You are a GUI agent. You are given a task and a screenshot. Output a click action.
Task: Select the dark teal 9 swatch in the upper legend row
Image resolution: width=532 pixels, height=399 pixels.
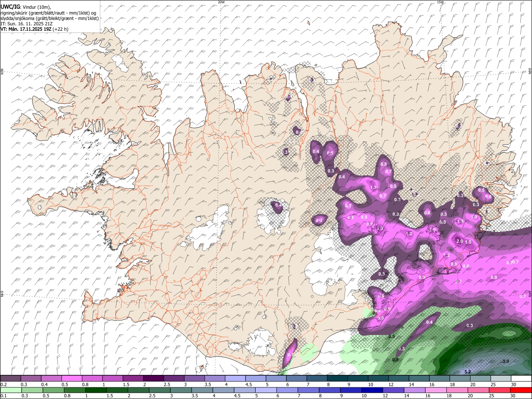357,379
